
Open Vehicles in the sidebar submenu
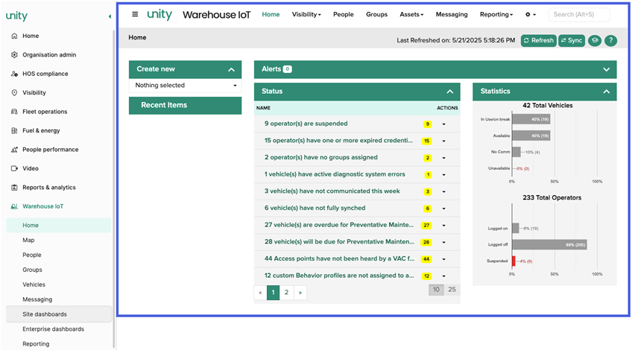tap(34, 284)
